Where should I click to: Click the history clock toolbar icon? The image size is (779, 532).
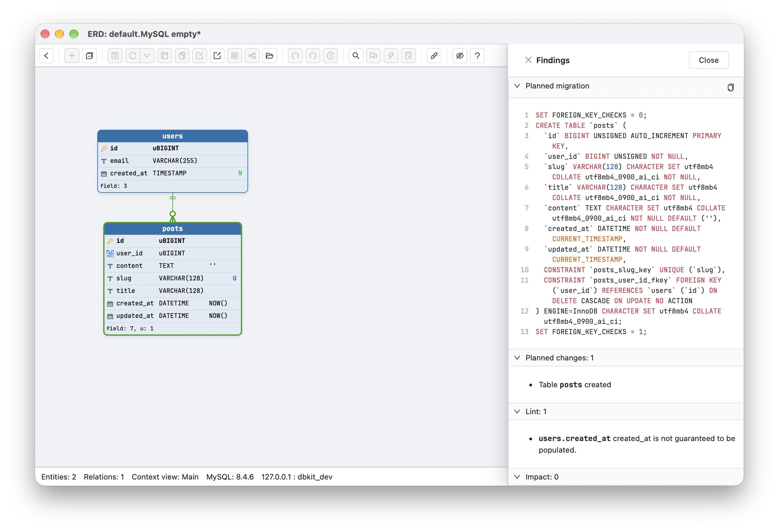pyautogui.click(x=330, y=56)
